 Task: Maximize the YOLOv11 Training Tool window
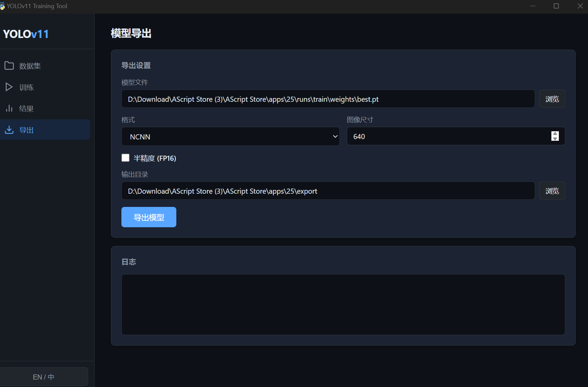556,6
